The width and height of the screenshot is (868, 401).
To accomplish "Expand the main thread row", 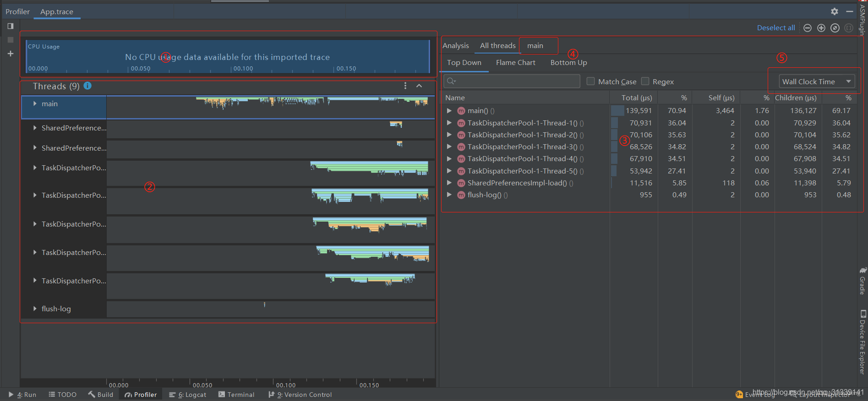I will (x=35, y=104).
